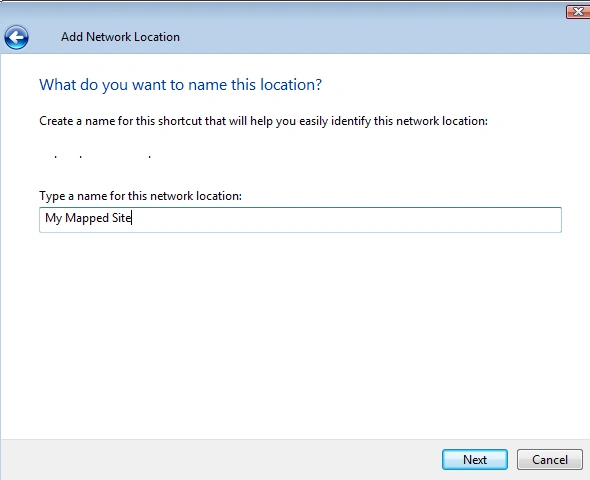Click the word 'My' in the name box
The height and width of the screenshot is (480, 590).
[53, 218]
